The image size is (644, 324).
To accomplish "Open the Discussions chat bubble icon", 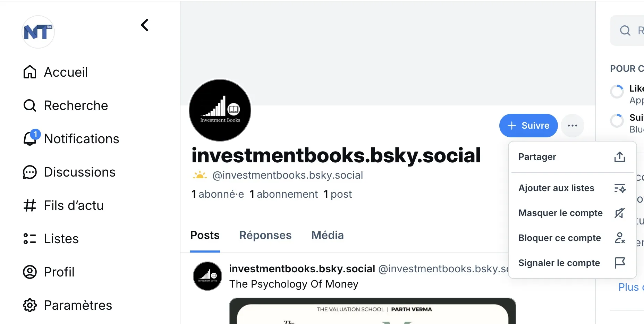I will (30, 172).
